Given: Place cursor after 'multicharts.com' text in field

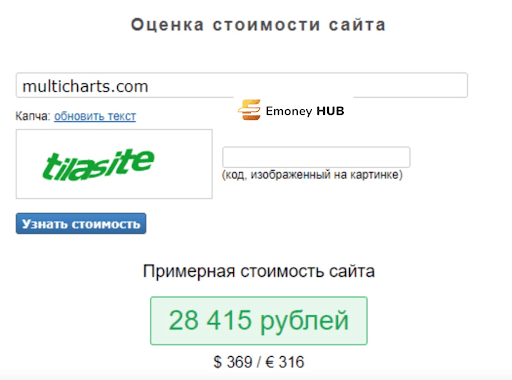Looking at the screenshot, I should point(149,86).
